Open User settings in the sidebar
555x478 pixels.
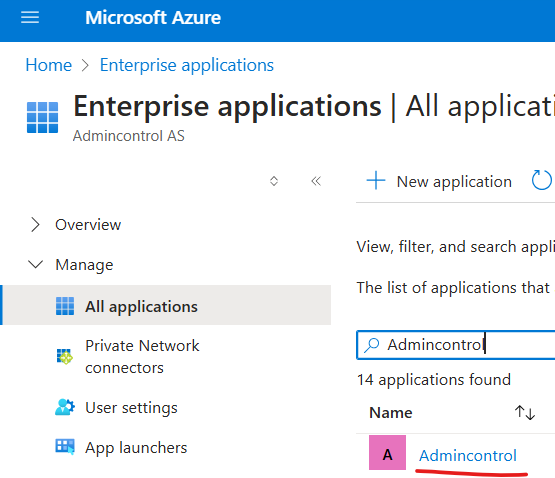[x=131, y=408]
